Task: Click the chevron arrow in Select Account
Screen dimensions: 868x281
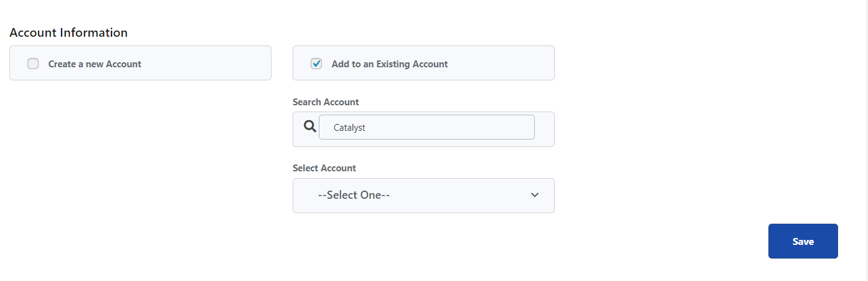Action: pos(534,195)
